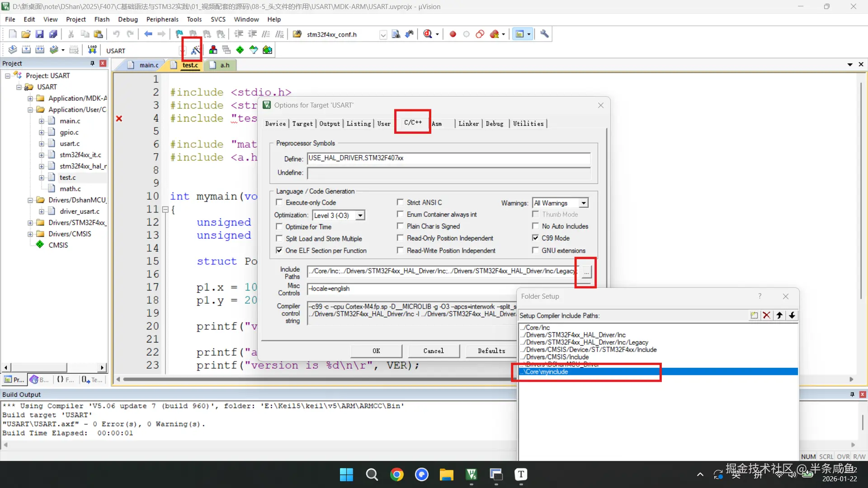Toggle One ELF Section per Function
The width and height of the screenshot is (868, 488).
point(279,250)
